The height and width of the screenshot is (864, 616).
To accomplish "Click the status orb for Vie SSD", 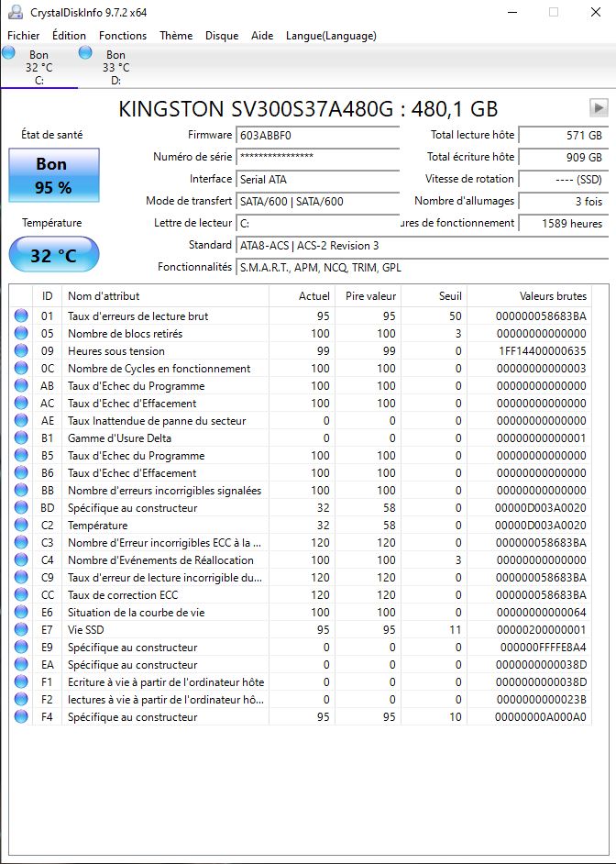I will [x=21, y=630].
